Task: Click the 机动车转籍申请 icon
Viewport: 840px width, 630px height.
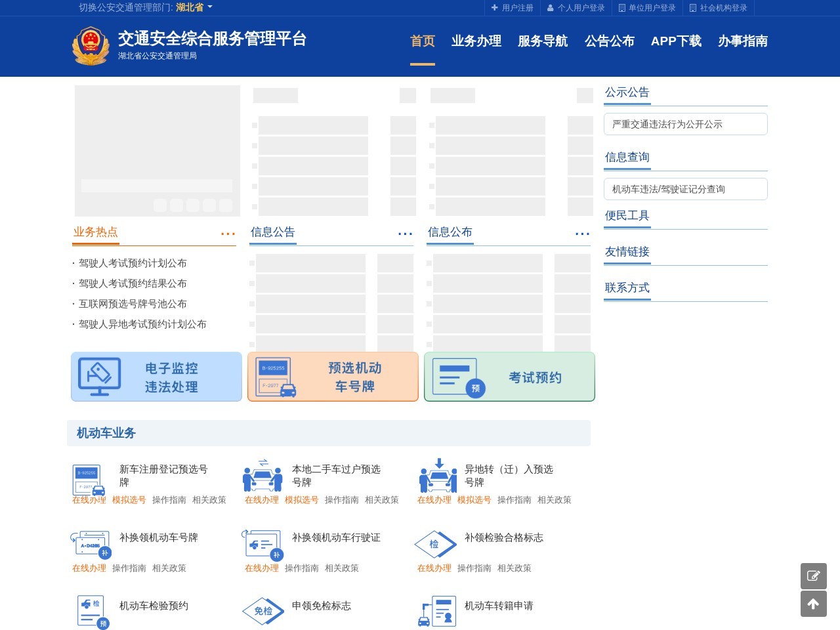Action: (x=436, y=610)
